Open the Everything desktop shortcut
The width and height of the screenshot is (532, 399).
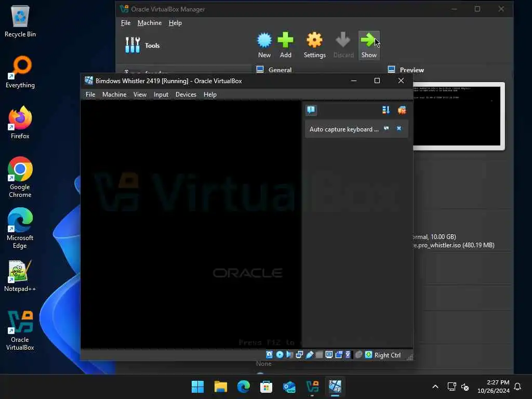pyautogui.click(x=20, y=72)
